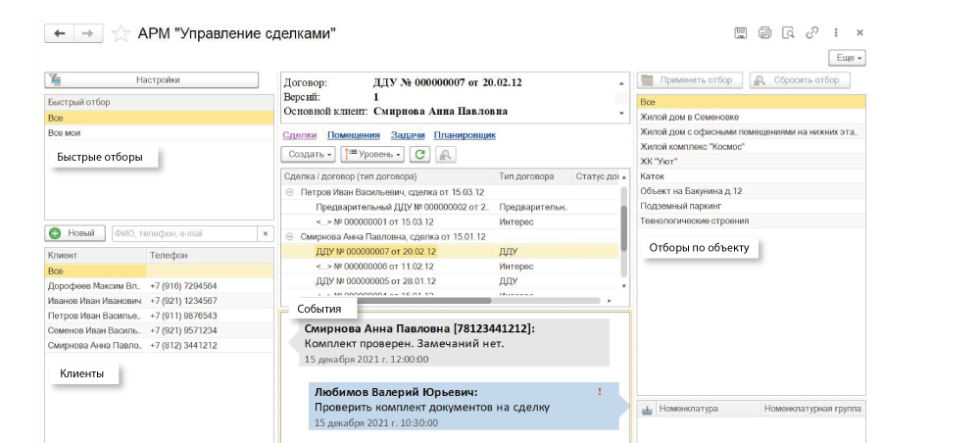Clear the client search field

pos(264,233)
